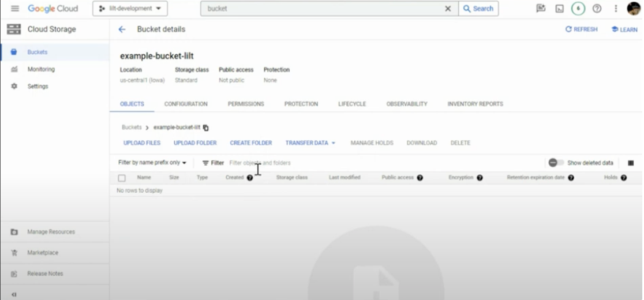
Task: Expand the TRANSFER DATA dropdown
Action: coord(310,143)
